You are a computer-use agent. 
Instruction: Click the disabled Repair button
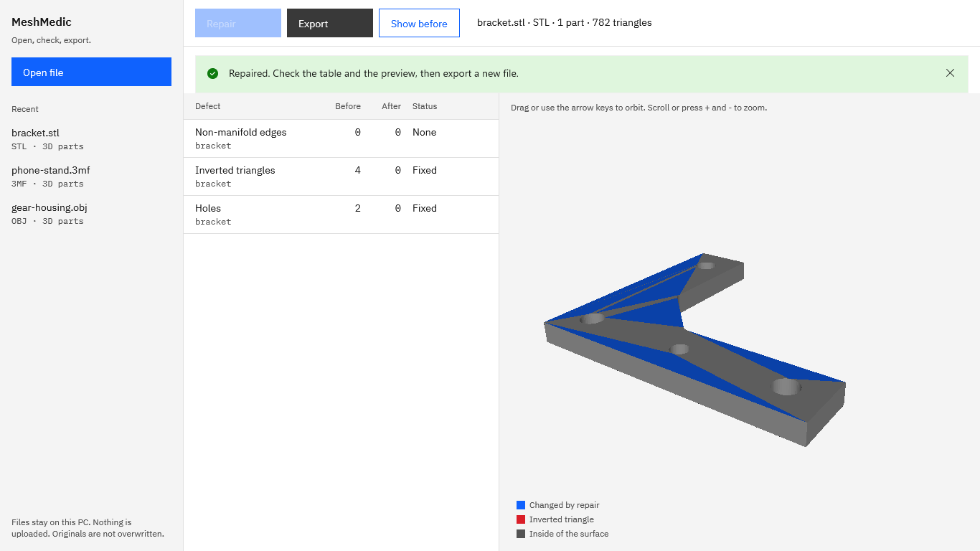tap(238, 23)
